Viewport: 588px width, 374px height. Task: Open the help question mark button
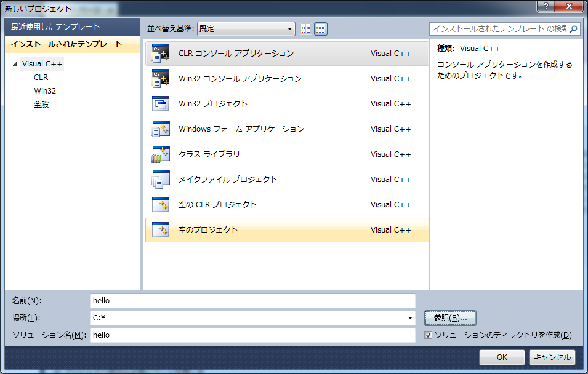tap(546, 6)
